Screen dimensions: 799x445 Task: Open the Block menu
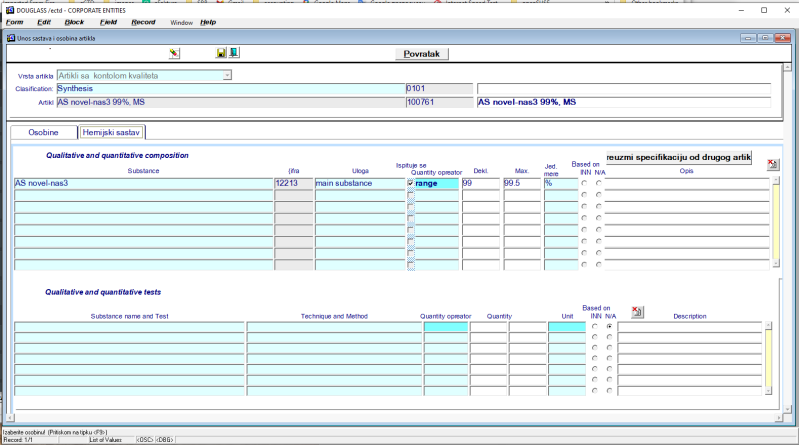click(x=74, y=21)
